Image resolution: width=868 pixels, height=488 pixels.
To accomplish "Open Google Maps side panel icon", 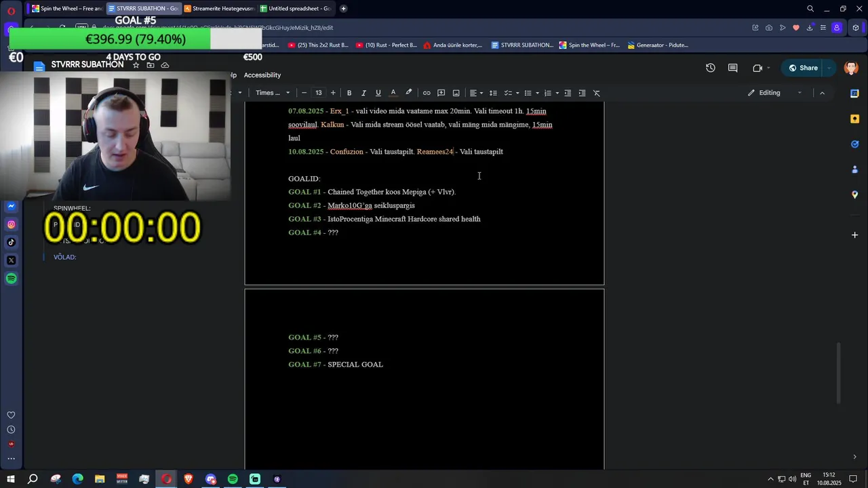I will tap(854, 195).
